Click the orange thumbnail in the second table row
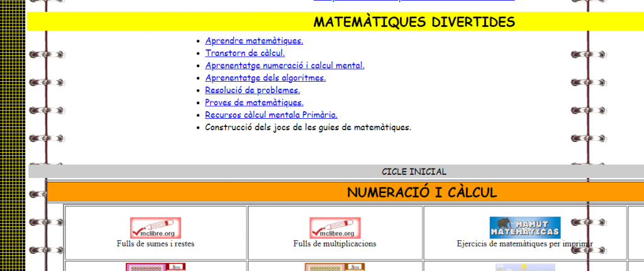 pos(335,267)
